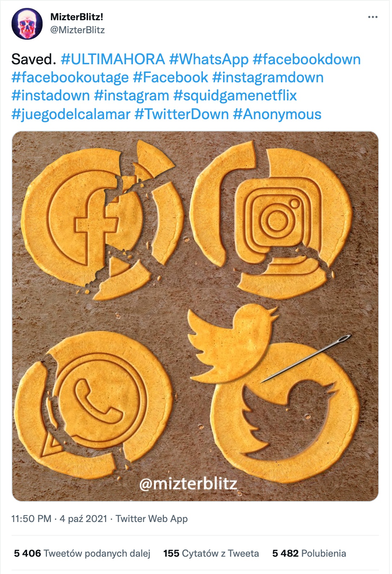392x574 pixels.
Task: Open the #TwitterDown hashtag
Action: (182, 114)
